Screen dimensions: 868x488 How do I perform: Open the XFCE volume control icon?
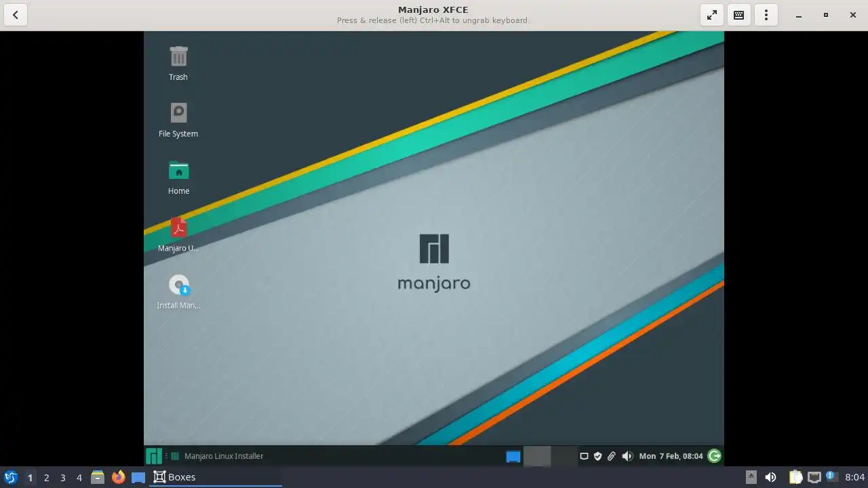pos(627,456)
